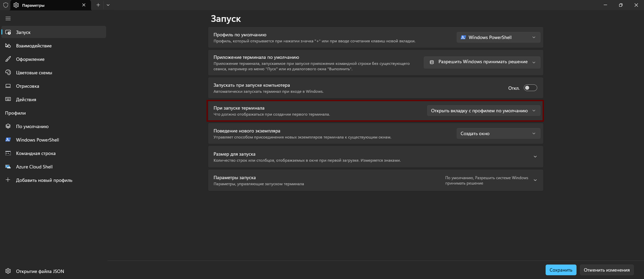Open the Приложение терминала по умолчанию dropdown
The width and height of the screenshot is (644, 279).
(x=482, y=62)
